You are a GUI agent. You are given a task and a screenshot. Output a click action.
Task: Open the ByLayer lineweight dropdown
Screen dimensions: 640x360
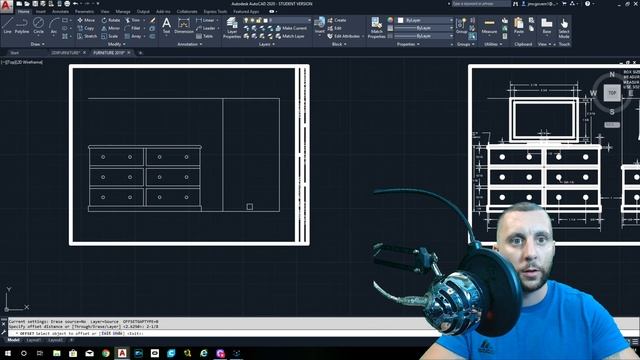pyautogui.click(x=424, y=28)
